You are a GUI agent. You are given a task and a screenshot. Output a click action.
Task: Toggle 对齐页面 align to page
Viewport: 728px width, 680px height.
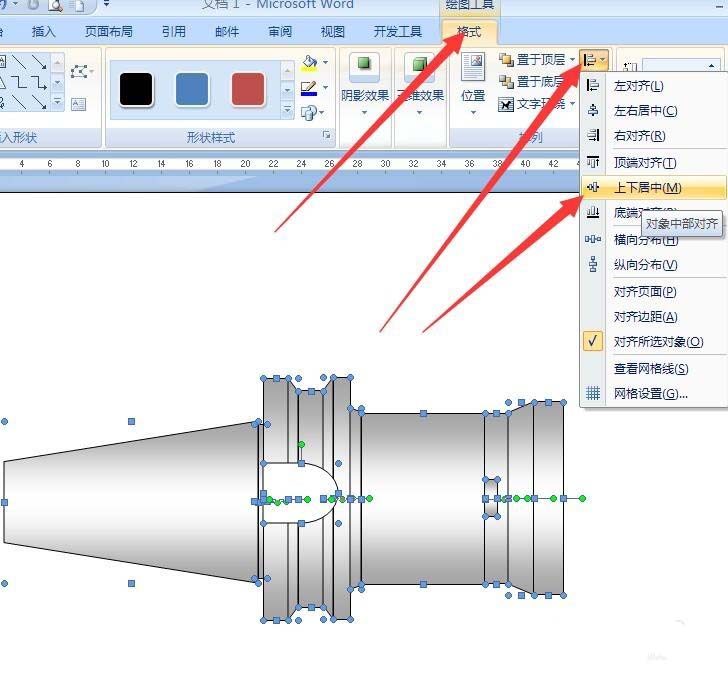pyautogui.click(x=644, y=292)
